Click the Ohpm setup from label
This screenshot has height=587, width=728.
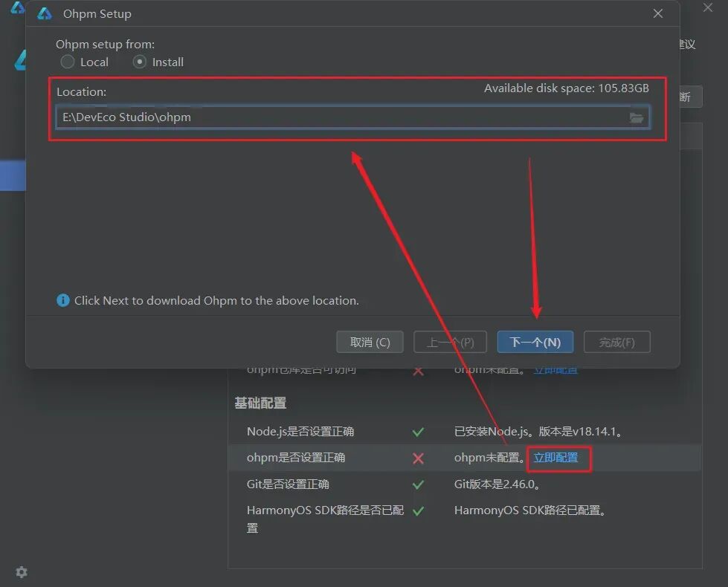pos(106,44)
